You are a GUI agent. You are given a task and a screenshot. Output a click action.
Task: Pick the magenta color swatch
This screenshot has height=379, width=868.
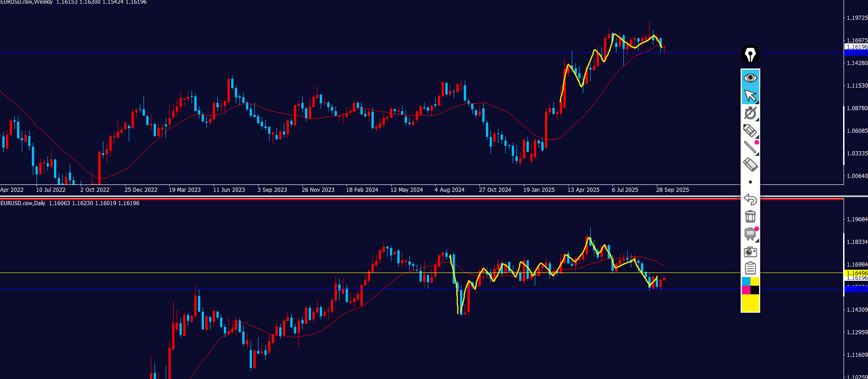tap(746, 290)
